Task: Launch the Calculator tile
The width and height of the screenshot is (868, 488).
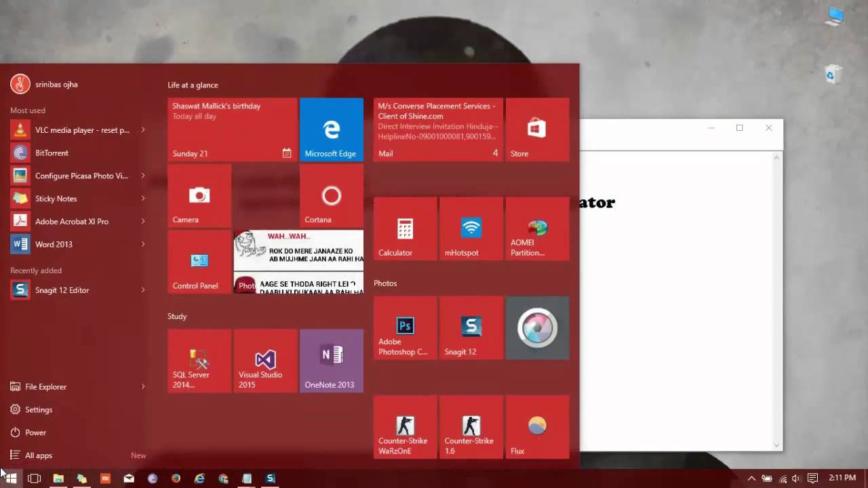Action: pos(405,228)
